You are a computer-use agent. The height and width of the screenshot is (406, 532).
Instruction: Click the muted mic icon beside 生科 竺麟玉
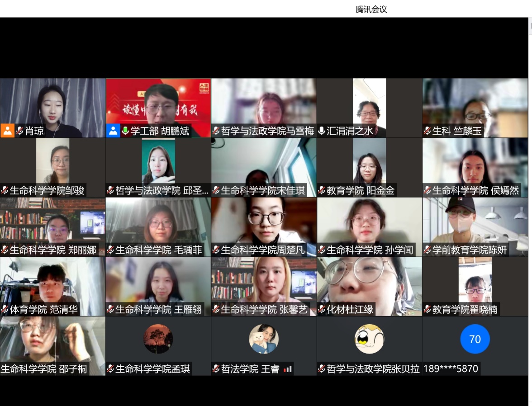point(427,131)
